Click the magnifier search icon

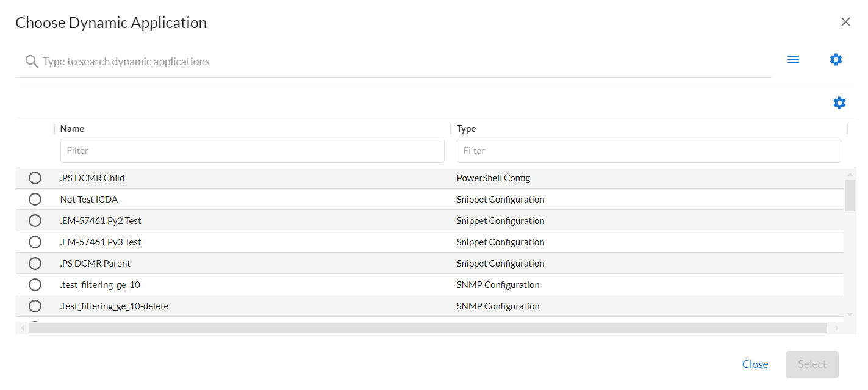pos(32,61)
